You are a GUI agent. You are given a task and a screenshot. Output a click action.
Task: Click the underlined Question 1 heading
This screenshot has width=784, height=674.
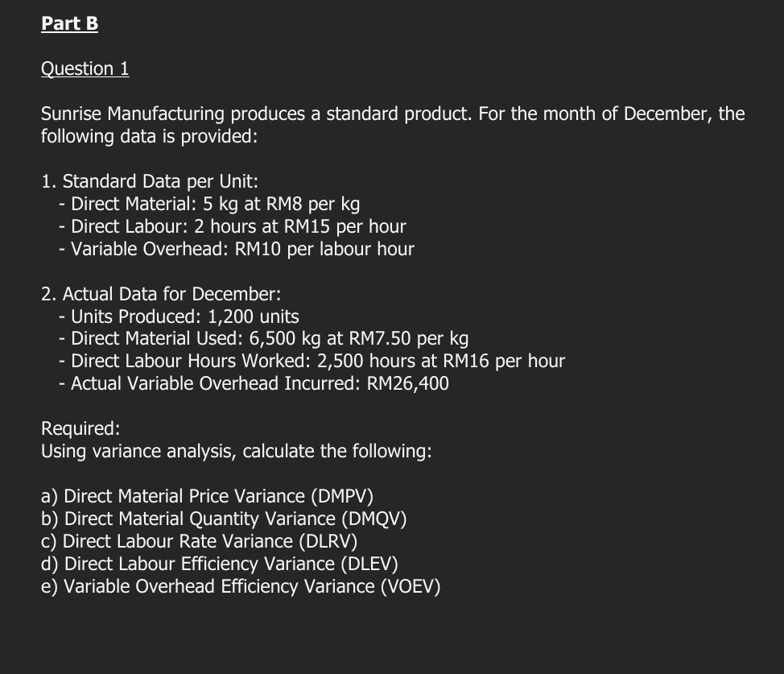pyautogui.click(x=85, y=68)
